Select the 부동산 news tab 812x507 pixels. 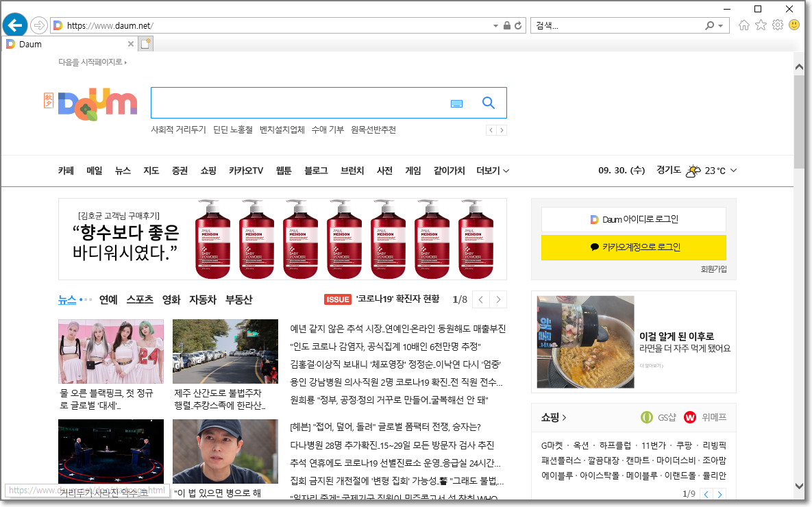point(238,299)
